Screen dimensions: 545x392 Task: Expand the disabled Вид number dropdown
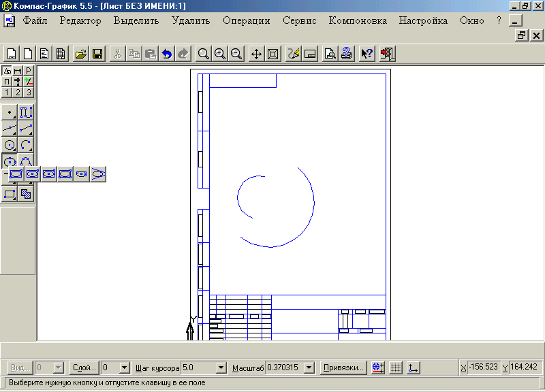59,367
